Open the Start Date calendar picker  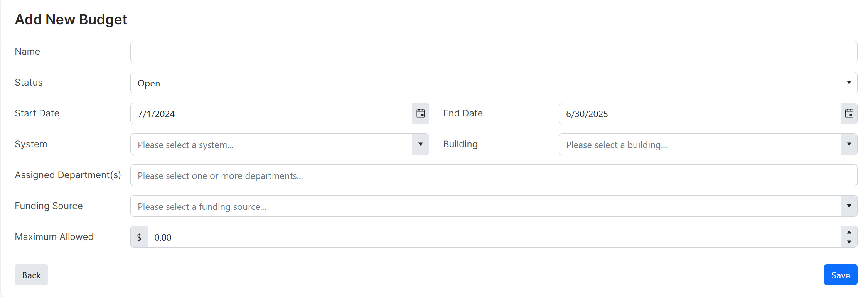pos(421,113)
